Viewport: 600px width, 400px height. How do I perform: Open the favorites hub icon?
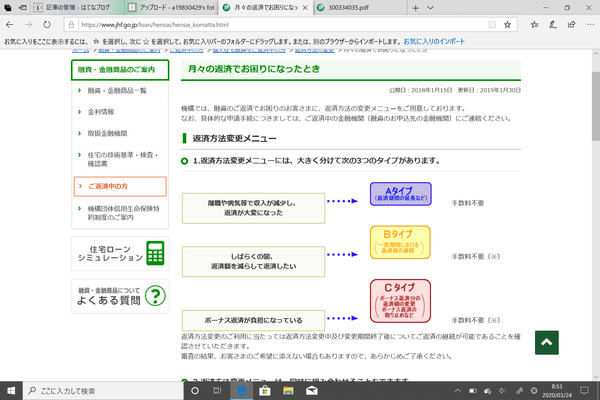tap(534, 25)
